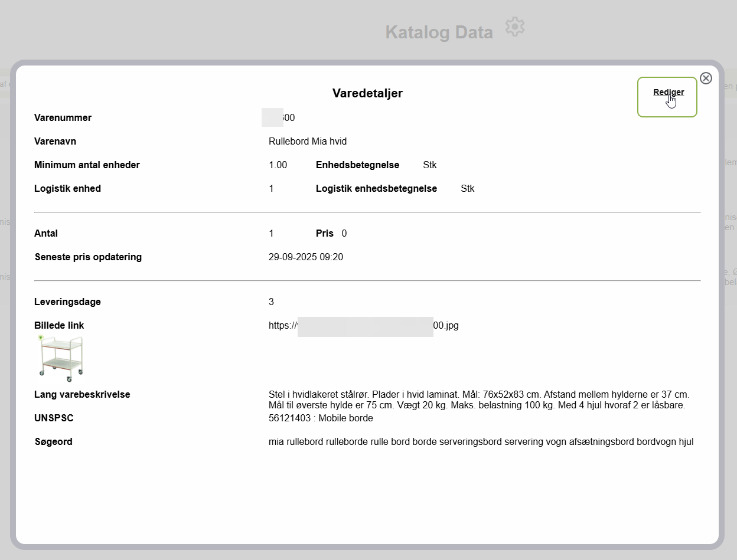Click the Varenavn label

point(55,142)
